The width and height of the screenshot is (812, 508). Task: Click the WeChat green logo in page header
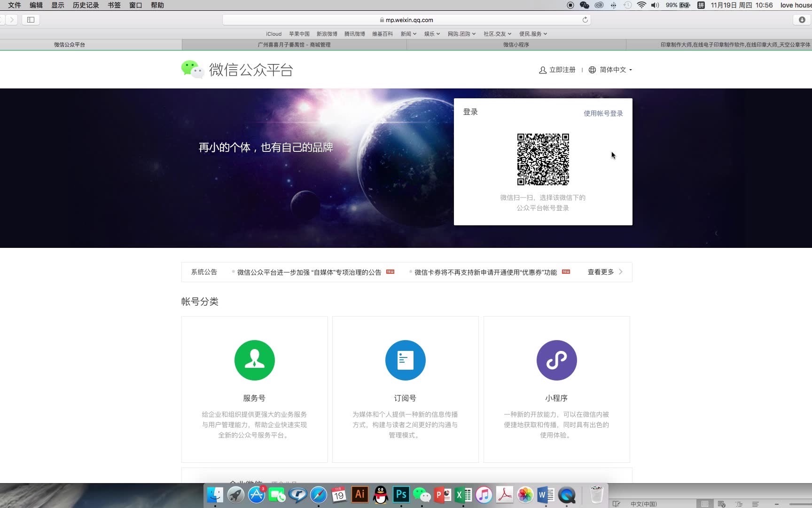click(193, 69)
